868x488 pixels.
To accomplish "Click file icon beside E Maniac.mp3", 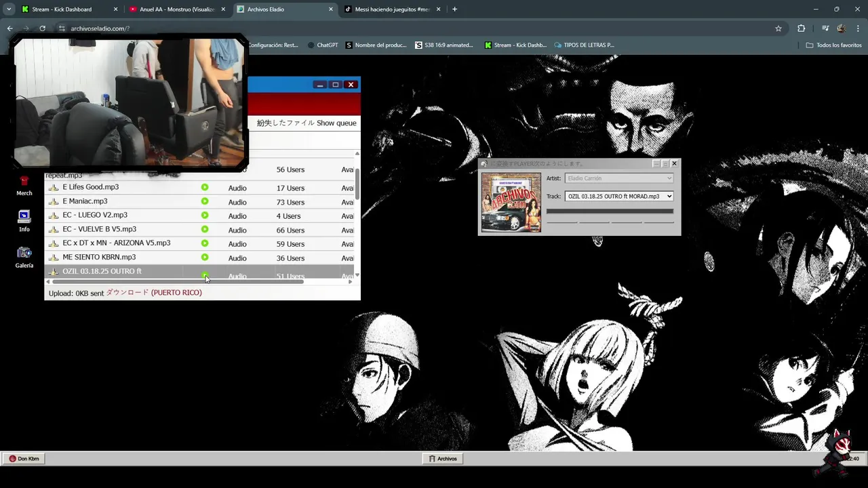I will coord(54,202).
